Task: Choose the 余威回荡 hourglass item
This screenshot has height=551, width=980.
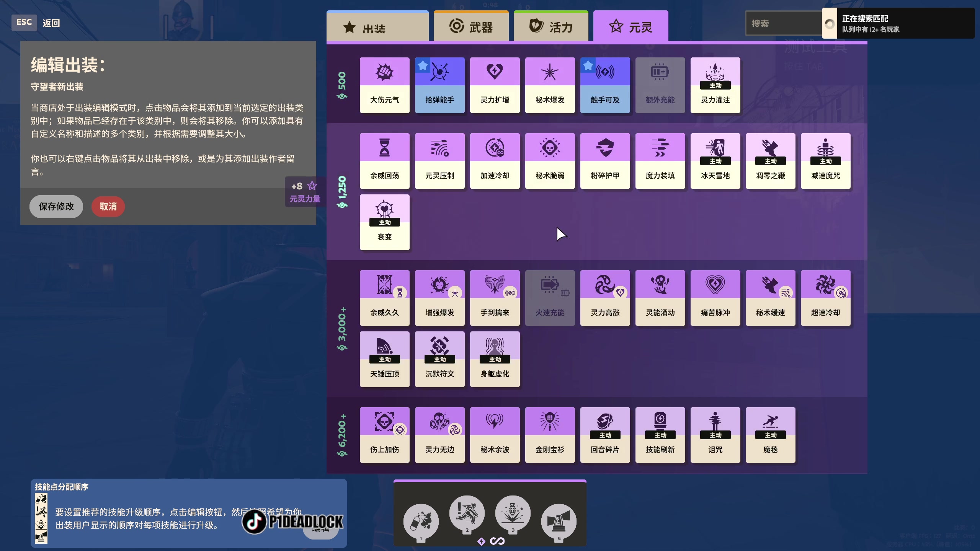Action: pyautogui.click(x=384, y=161)
